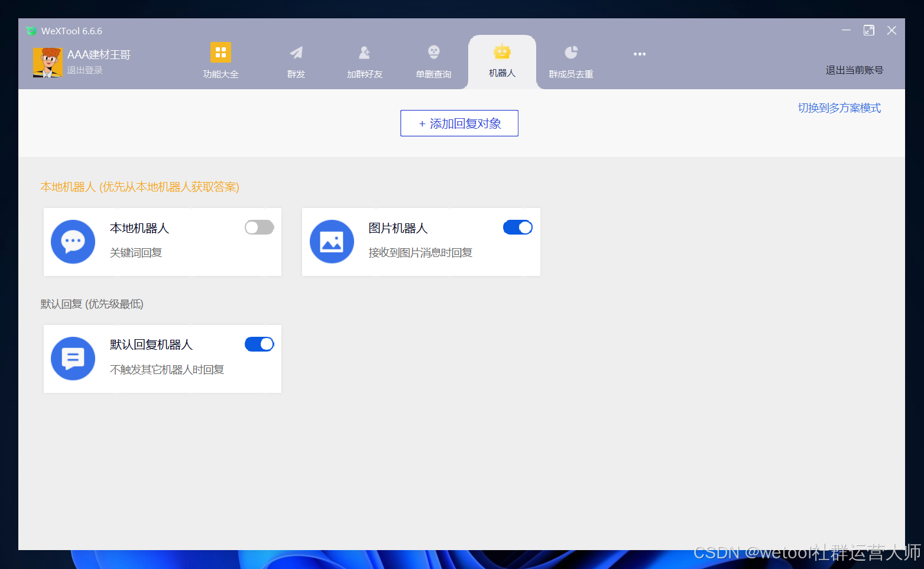
Task: Switch to the 群成员去重 tab label
Action: point(571,74)
